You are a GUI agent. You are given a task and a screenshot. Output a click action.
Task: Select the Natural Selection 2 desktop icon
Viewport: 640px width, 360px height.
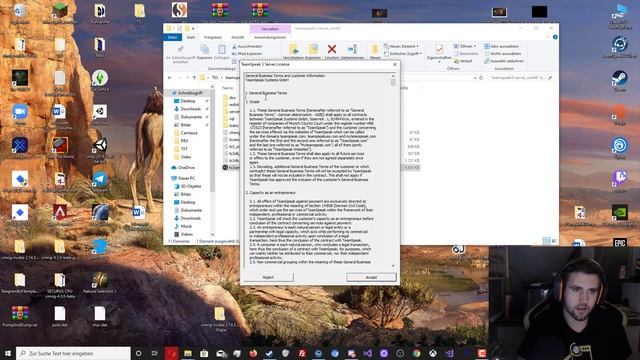coord(100,283)
